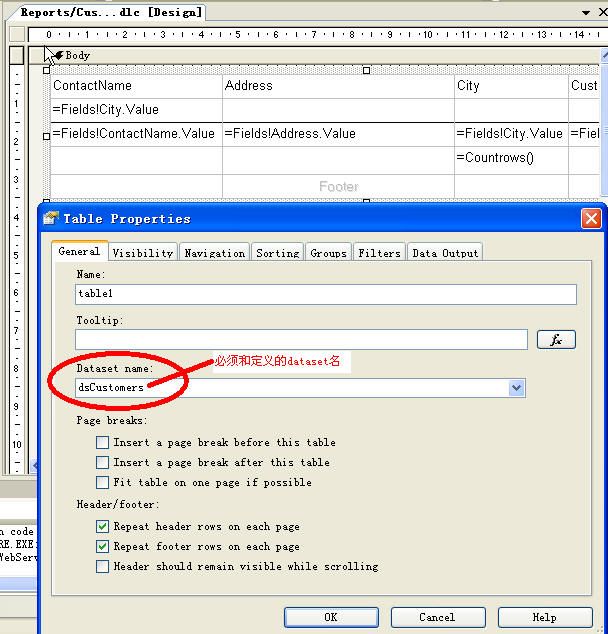Enable page break before this table
608x634 pixels.
(x=102, y=442)
